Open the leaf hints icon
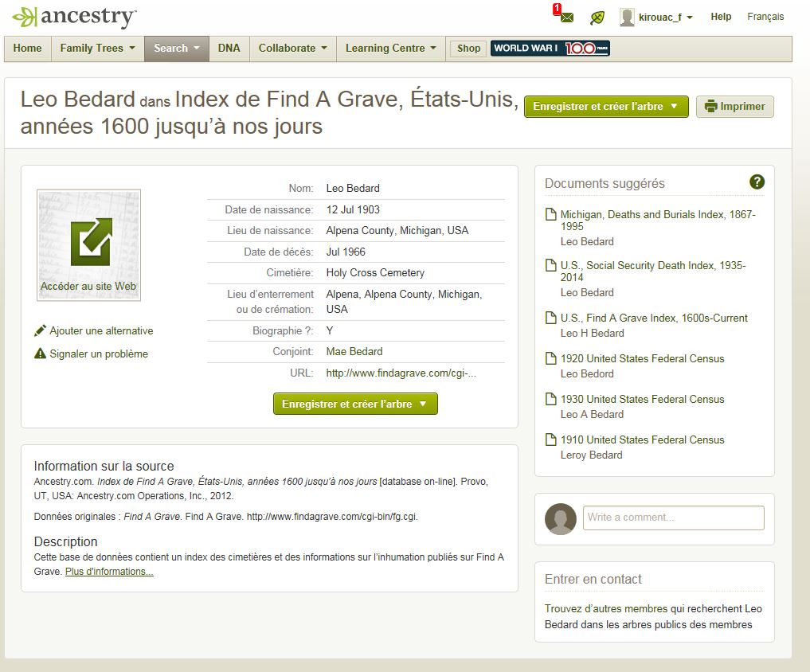810x672 pixels. tap(597, 18)
